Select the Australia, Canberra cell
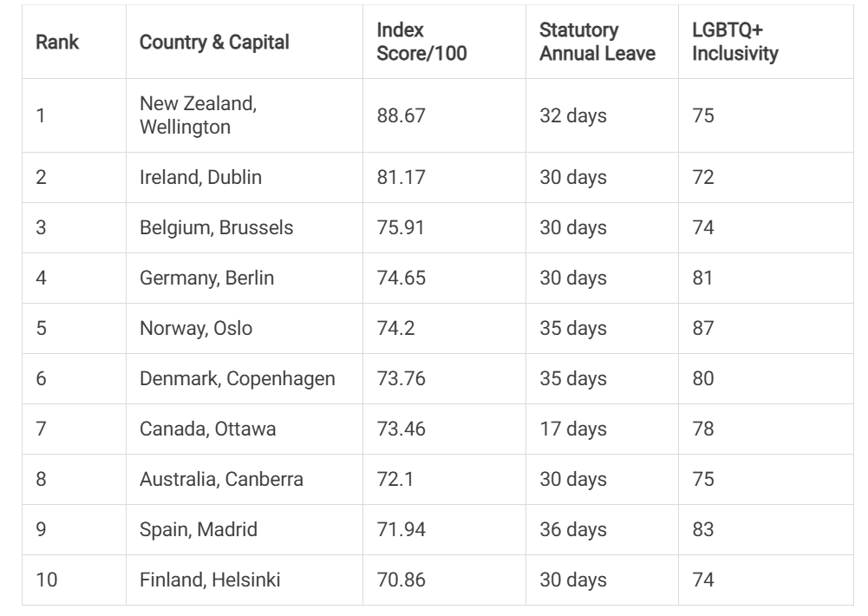 coord(221,480)
